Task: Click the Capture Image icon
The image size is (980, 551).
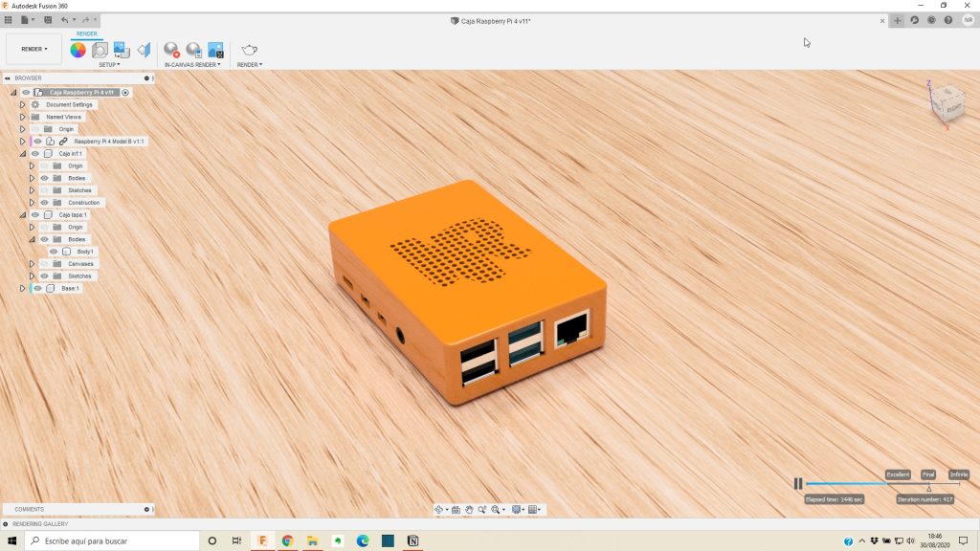Action: click(x=215, y=50)
